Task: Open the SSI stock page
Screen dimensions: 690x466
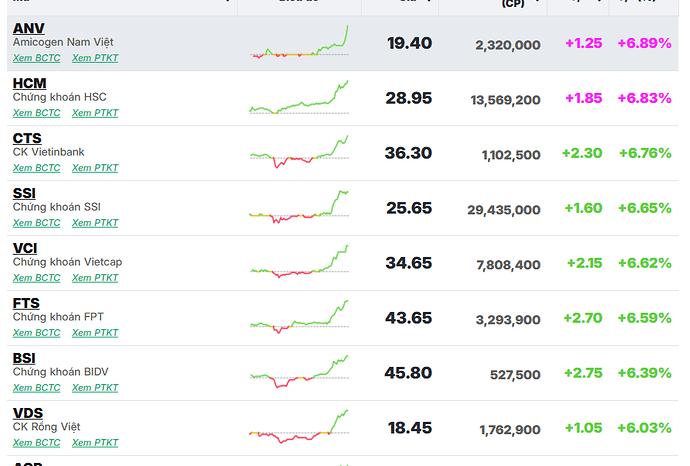Action: tap(25, 193)
